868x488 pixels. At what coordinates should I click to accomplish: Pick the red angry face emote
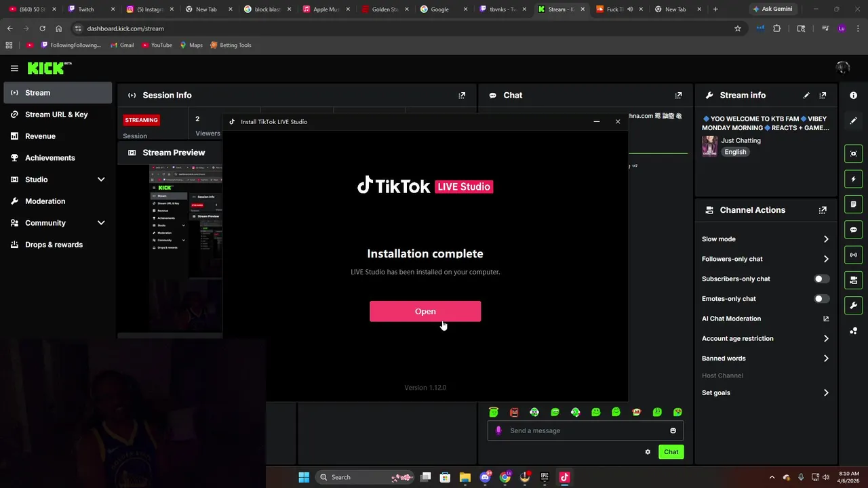514,412
